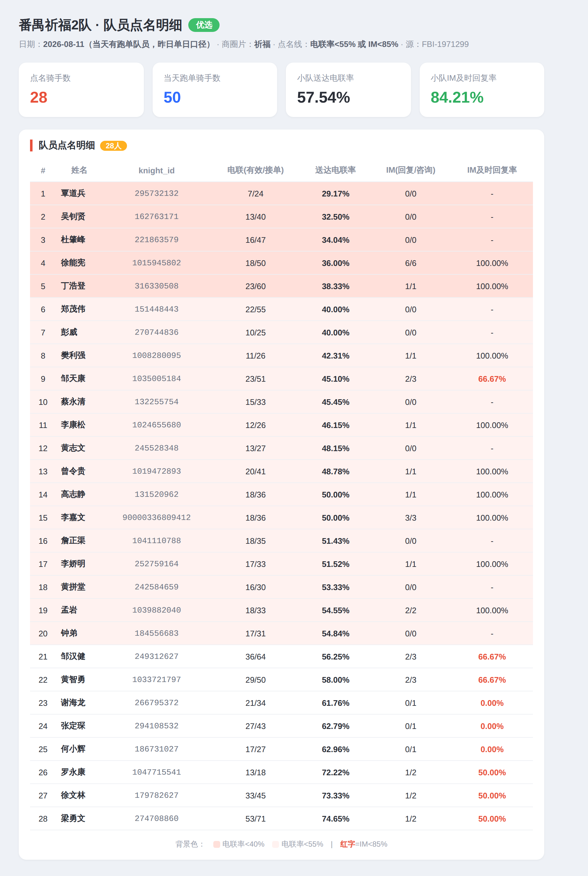Select the row for 覃道兵
Image resolution: width=588 pixels, height=876 pixels.
tap(281, 193)
